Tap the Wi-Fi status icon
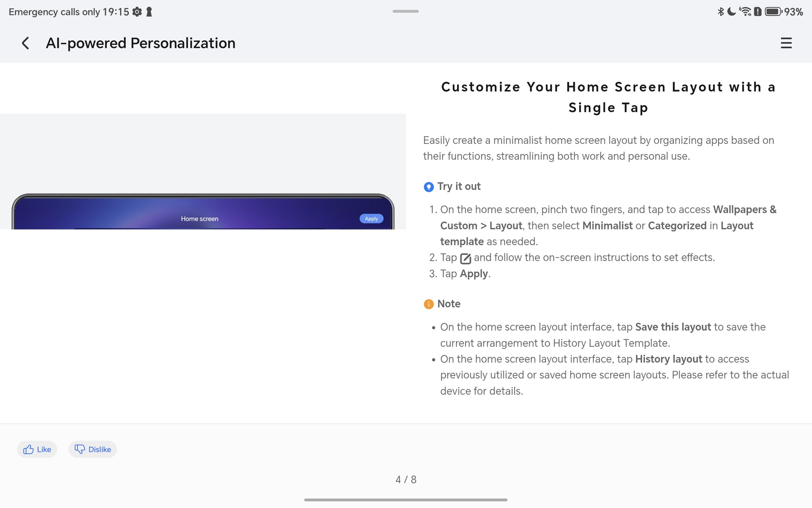 click(745, 12)
